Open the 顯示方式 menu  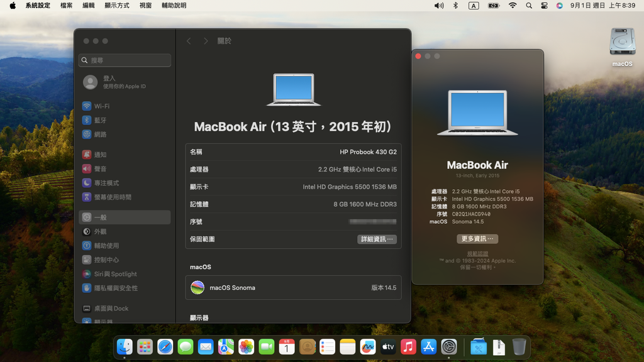(x=117, y=5)
